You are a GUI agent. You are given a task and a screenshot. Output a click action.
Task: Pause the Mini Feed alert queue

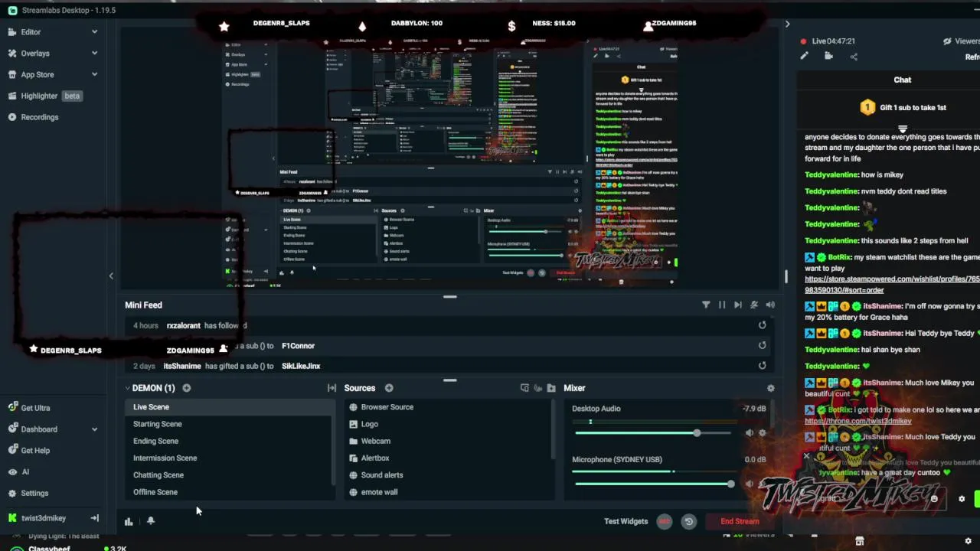722,305
